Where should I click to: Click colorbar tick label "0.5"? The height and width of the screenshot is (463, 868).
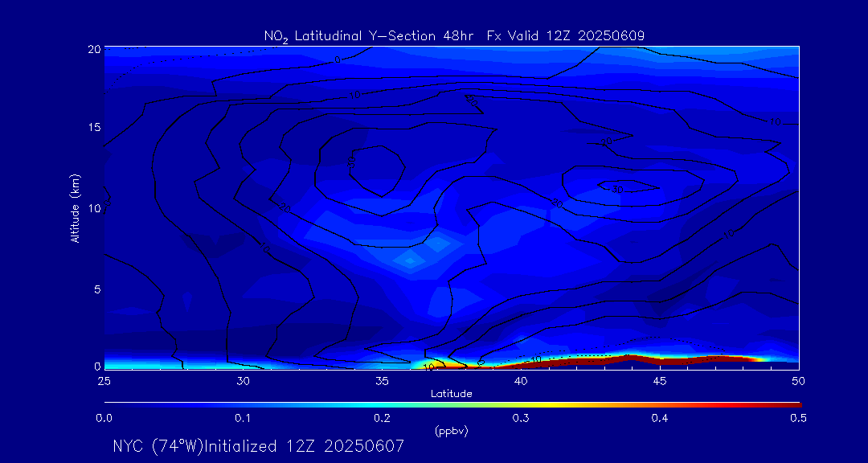pyautogui.click(x=799, y=420)
